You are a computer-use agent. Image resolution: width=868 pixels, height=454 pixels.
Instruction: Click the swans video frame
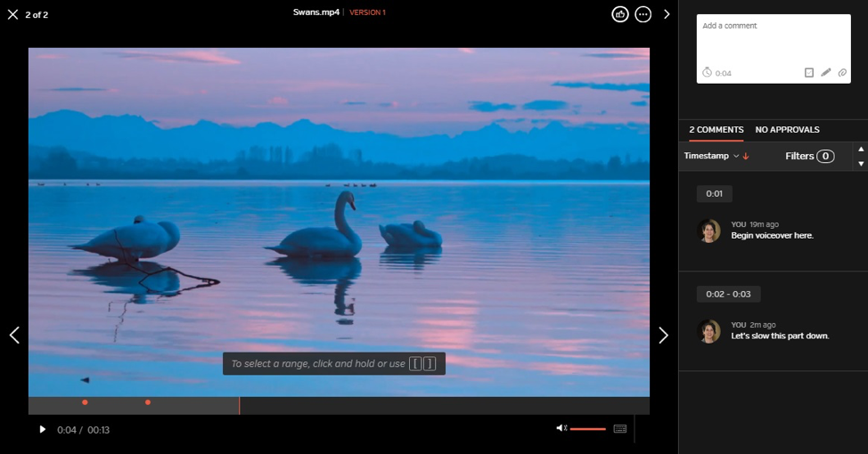[339, 222]
